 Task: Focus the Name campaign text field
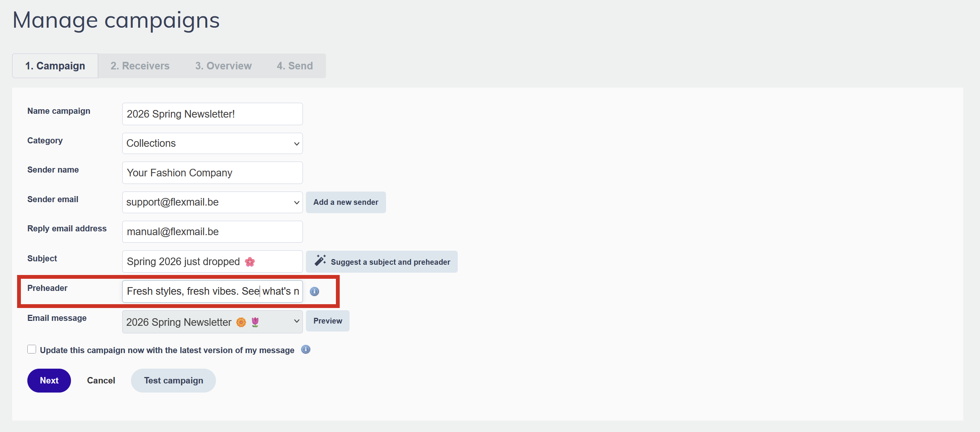pos(212,114)
